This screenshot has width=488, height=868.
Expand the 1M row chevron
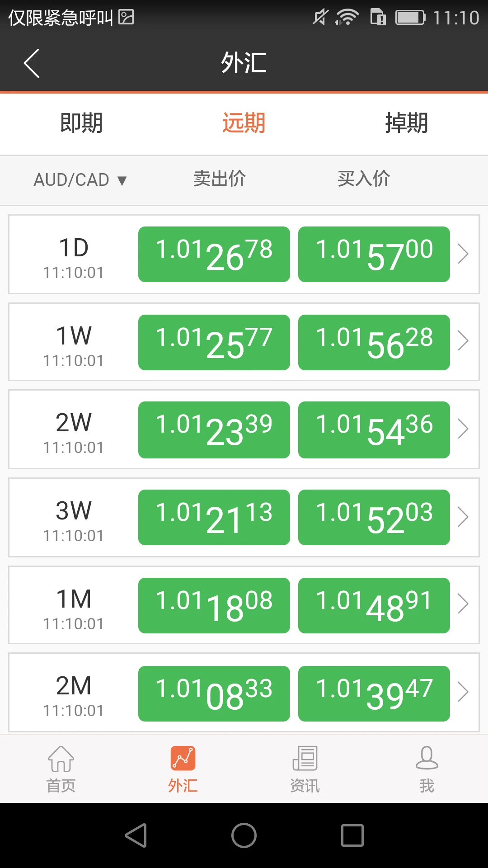pos(463,604)
